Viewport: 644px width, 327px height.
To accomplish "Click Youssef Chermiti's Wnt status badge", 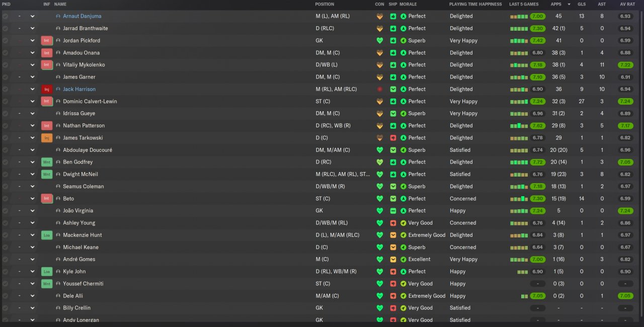I will [47, 284].
